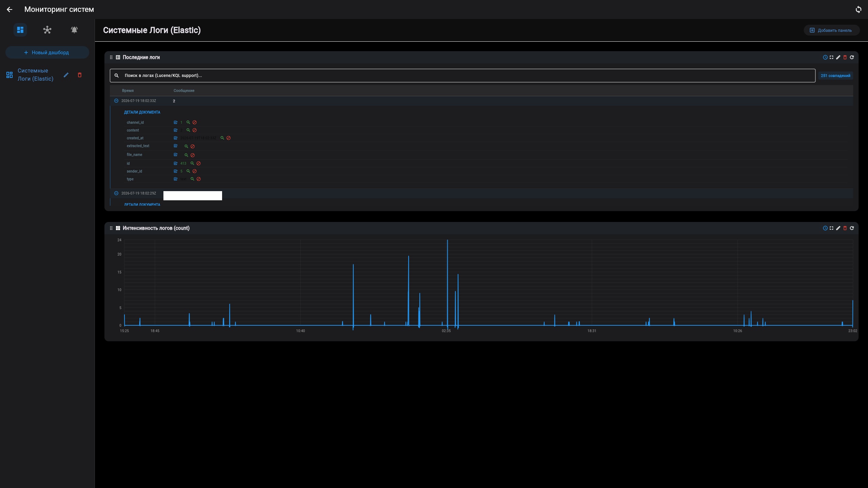Edit the Системные Логи dashboard name (pencil)
The image size is (868, 488).
(66, 75)
